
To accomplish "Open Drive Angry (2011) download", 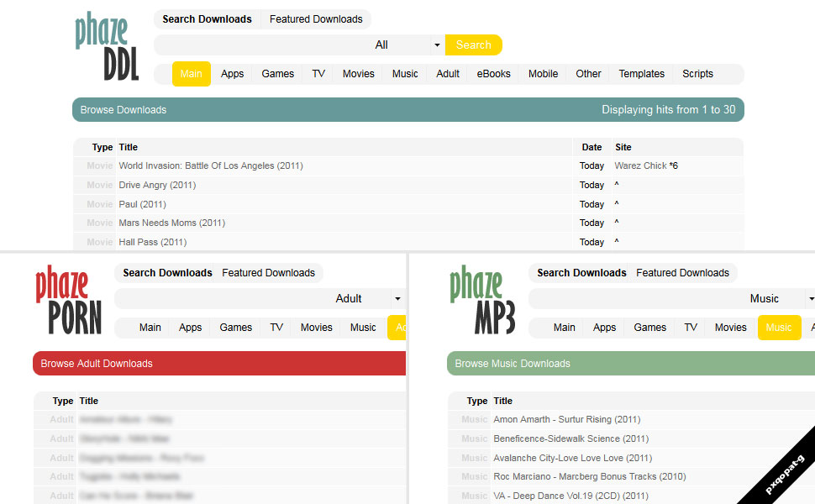I will pyautogui.click(x=157, y=185).
